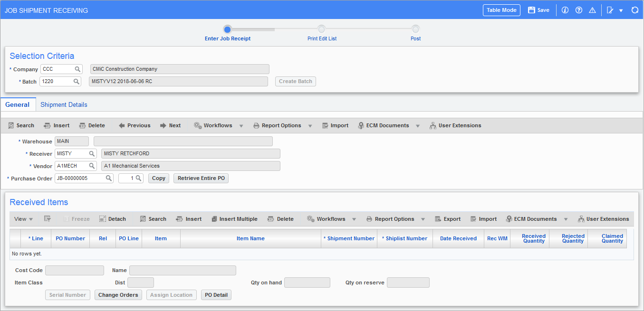The height and width of the screenshot is (311, 644).
Task: Open Vendor lookup magnifier
Action: [x=92, y=166]
